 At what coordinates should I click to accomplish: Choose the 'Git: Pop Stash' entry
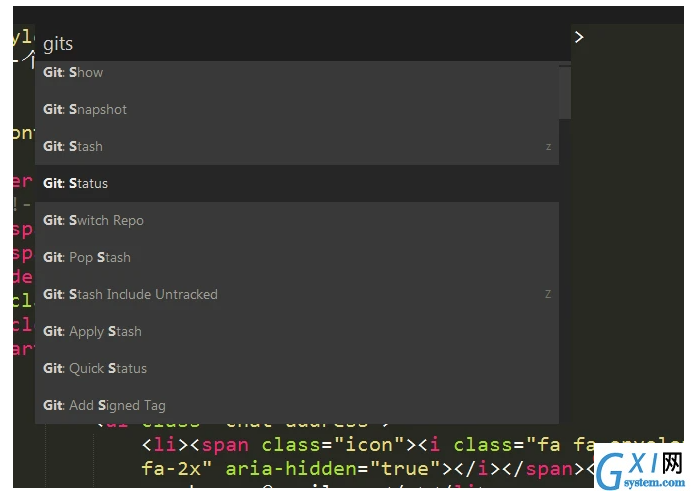tap(297, 258)
